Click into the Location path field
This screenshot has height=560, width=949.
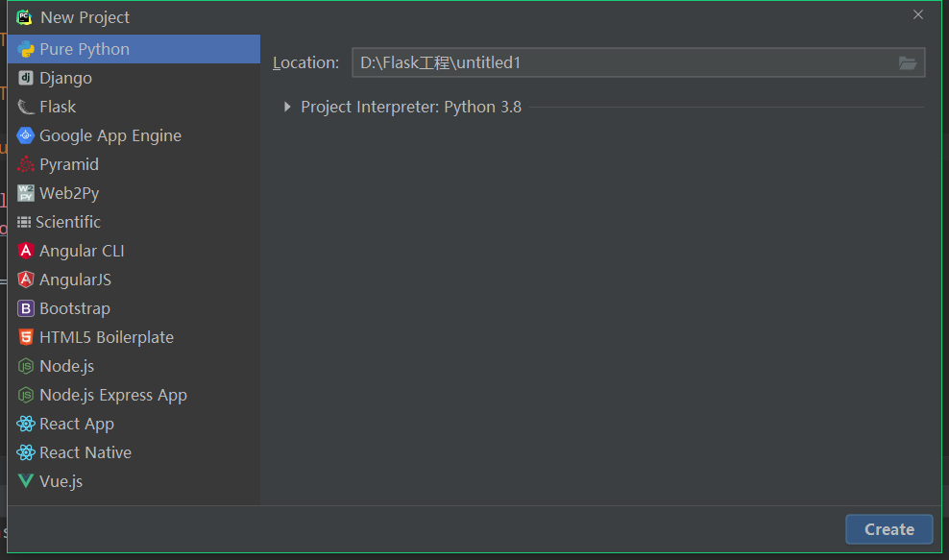pos(623,63)
